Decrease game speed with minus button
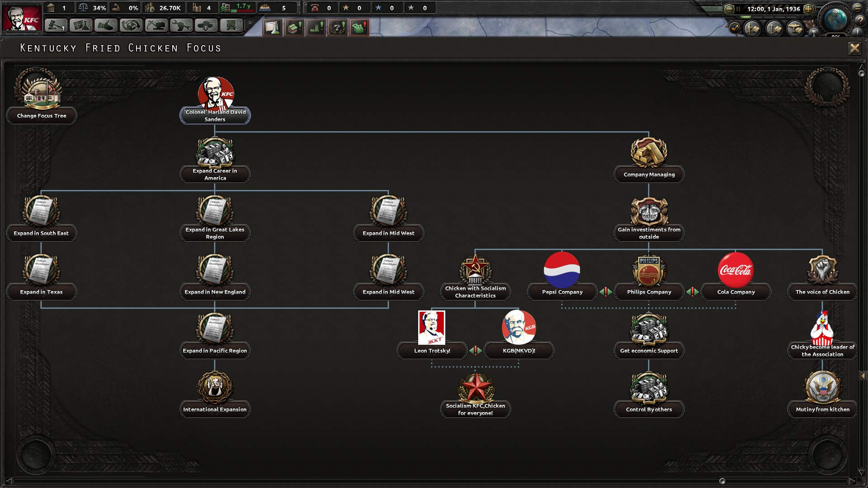Viewport: 868px width, 488px height. pyautogui.click(x=729, y=9)
